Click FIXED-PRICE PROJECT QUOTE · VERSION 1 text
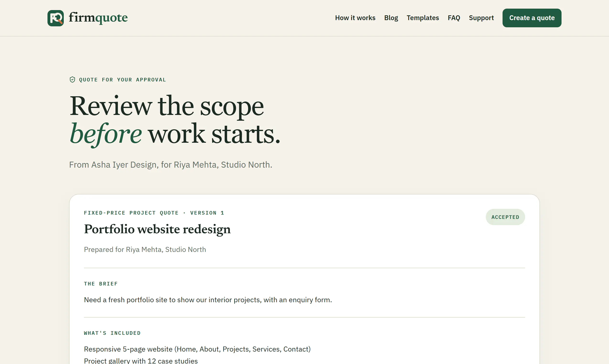 154,213
